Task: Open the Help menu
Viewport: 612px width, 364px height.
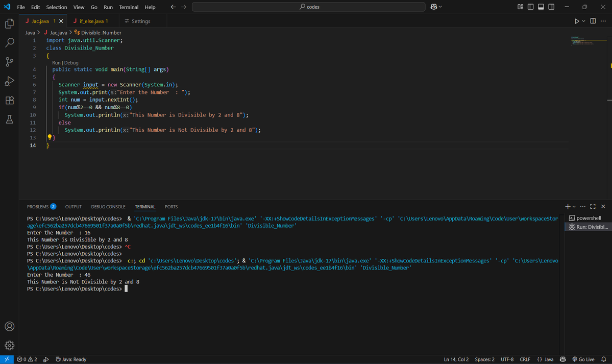Action: (150, 7)
